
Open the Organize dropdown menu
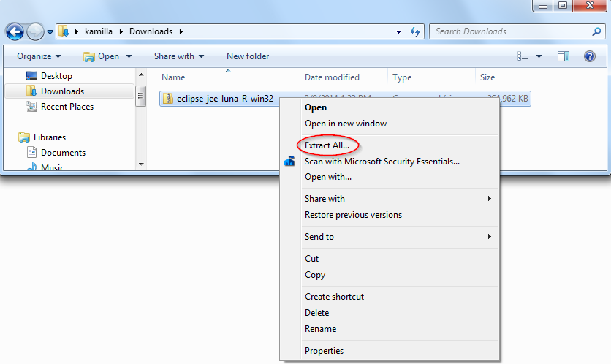click(39, 56)
